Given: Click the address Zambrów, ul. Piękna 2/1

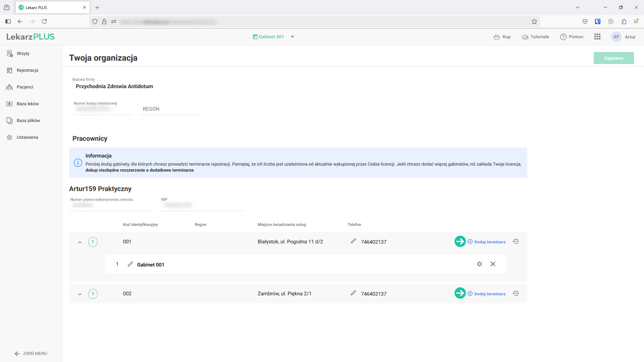Looking at the screenshot, I should click(284, 294).
